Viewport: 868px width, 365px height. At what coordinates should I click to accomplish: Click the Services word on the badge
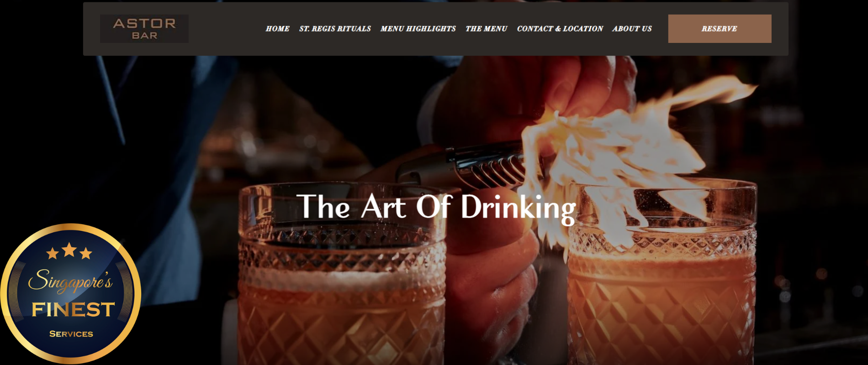[71, 334]
